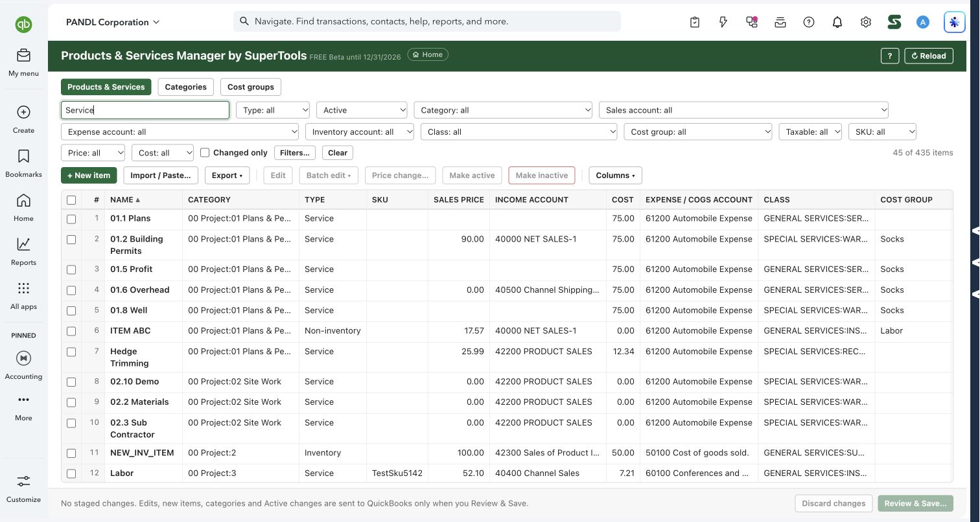Open the Active status dropdown
Screen dimensions: 980x522
coord(362,110)
